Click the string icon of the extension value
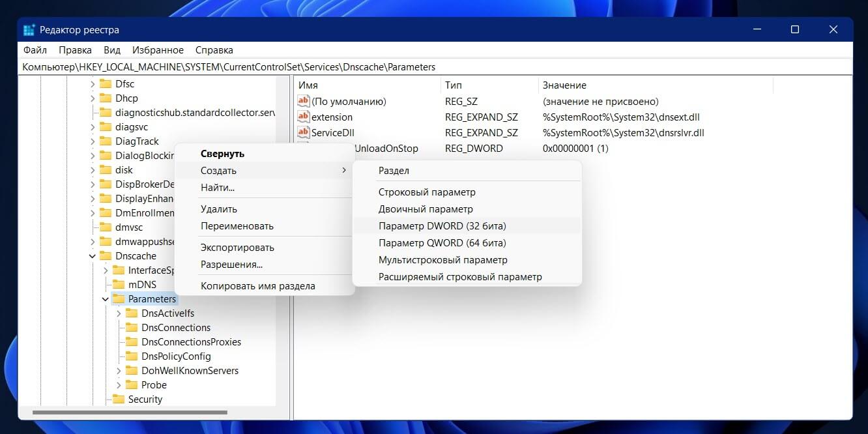868x434 pixels. [x=303, y=117]
